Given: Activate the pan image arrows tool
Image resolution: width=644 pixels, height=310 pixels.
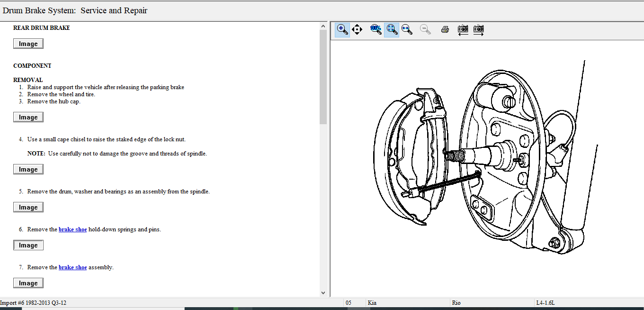Looking at the screenshot, I should pos(357,29).
